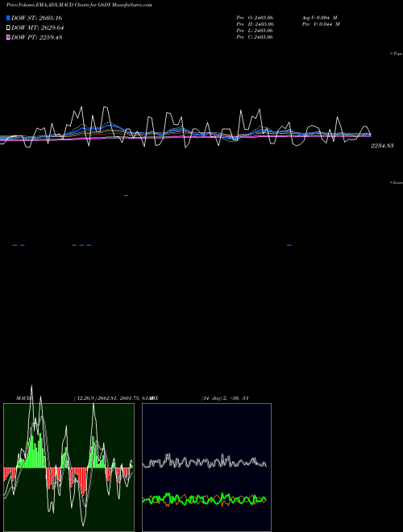Viewport: 403px width, 532px height.
Task: Click the MACD panel label
Action: pyautogui.click(x=23, y=398)
